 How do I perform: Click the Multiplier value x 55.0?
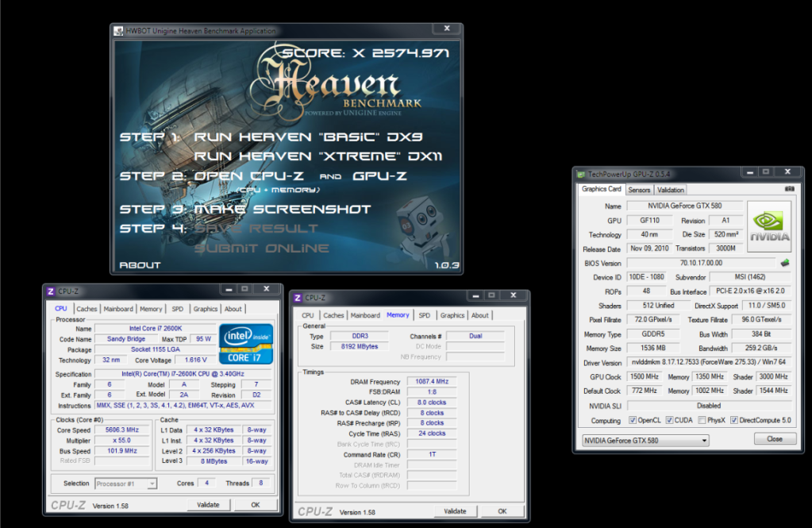point(122,441)
